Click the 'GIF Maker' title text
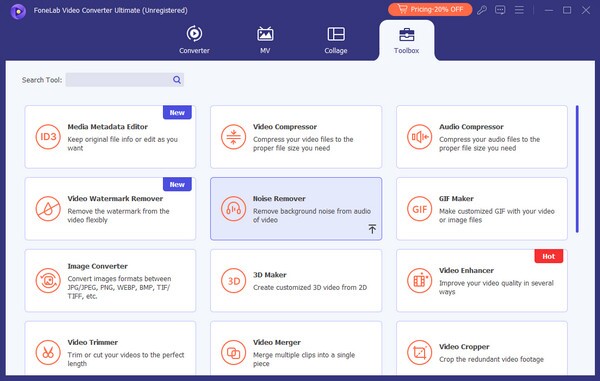The width and height of the screenshot is (600, 381). coord(456,199)
